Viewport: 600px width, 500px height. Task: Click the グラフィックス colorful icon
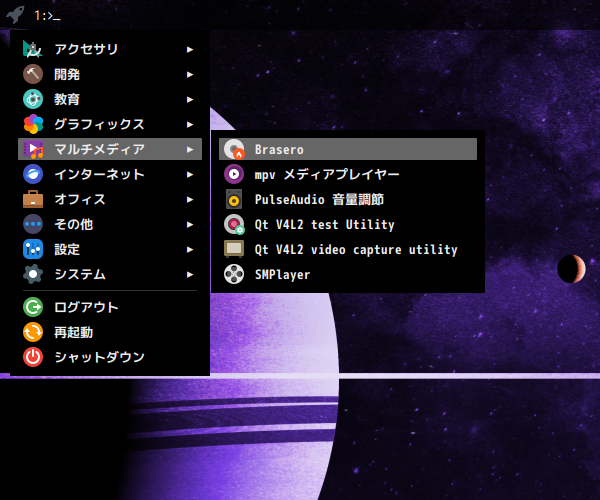[x=33, y=124]
